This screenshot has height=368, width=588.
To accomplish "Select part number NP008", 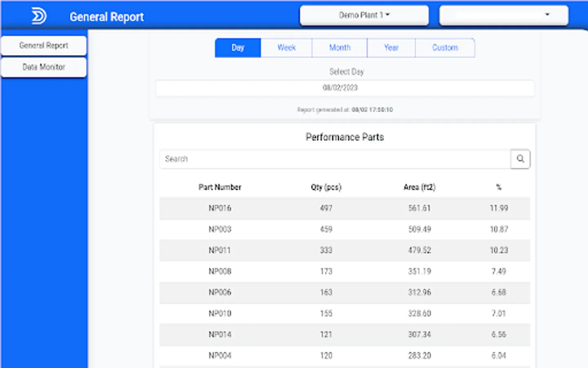I will pos(220,272).
